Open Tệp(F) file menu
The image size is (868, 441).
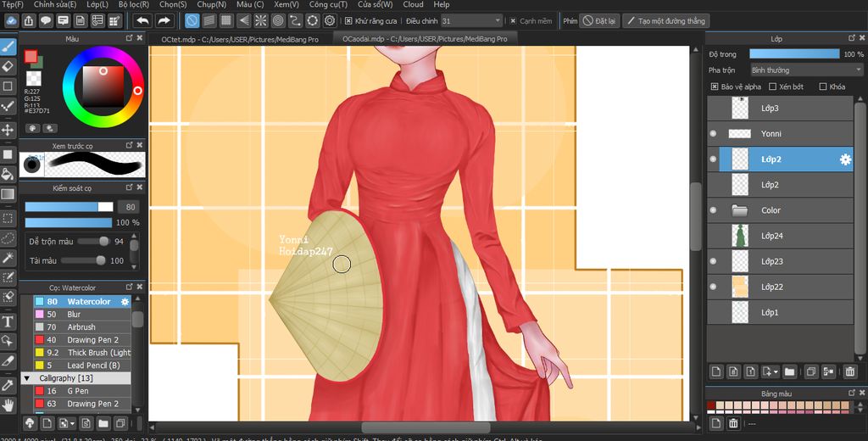point(12,4)
